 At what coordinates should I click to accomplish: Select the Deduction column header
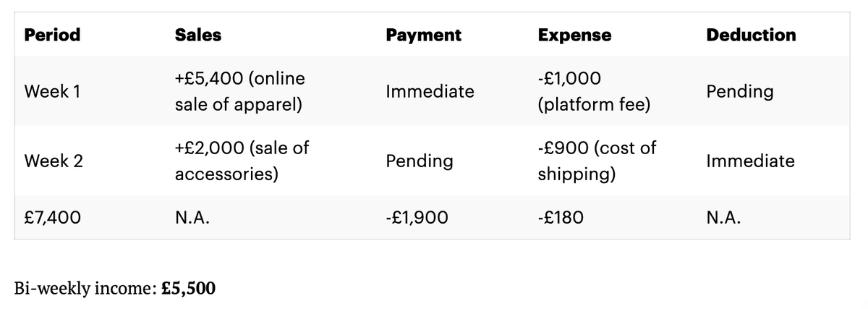(x=751, y=35)
